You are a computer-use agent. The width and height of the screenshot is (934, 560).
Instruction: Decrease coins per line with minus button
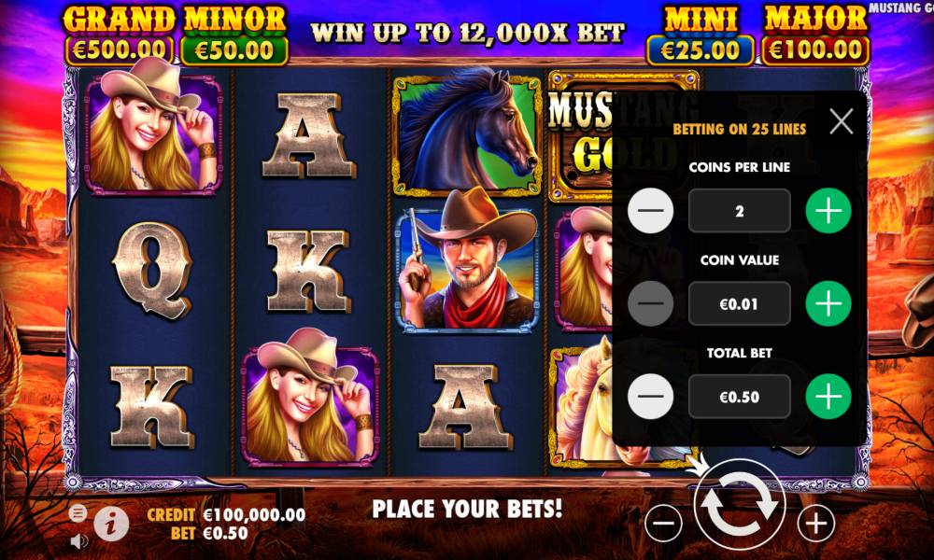pyautogui.click(x=650, y=211)
